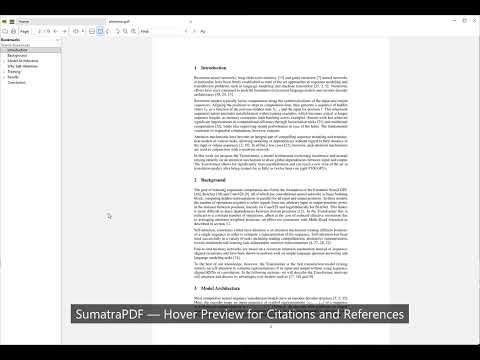Toggle the highlighted fit single page icon
This screenshot has width=480, height=360.
tap(100, 31)
